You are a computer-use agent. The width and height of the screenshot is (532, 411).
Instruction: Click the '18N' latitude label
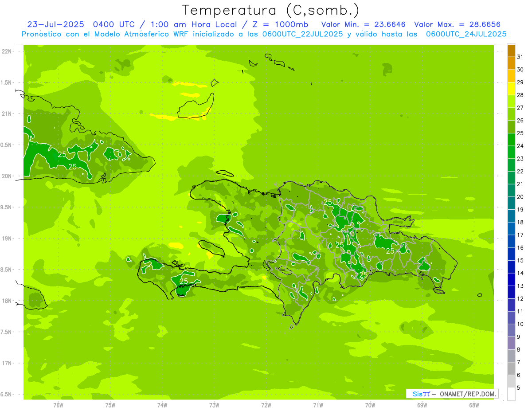(x=7, y=301)
